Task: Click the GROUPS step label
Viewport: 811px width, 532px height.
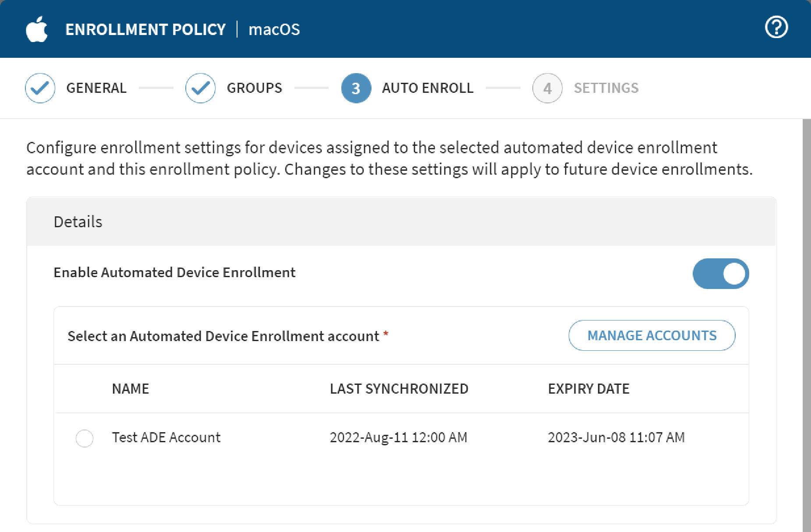Action: [254, 88]
